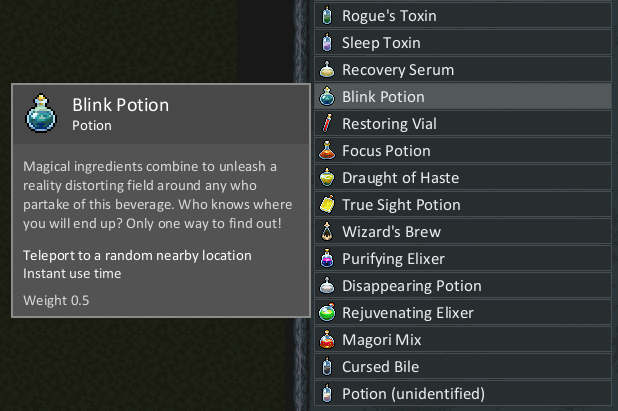The width and height of the screenshot is (618, 411).
Task: Click the Weight 0.5 text in tooltip
Action: pos(56,300)
